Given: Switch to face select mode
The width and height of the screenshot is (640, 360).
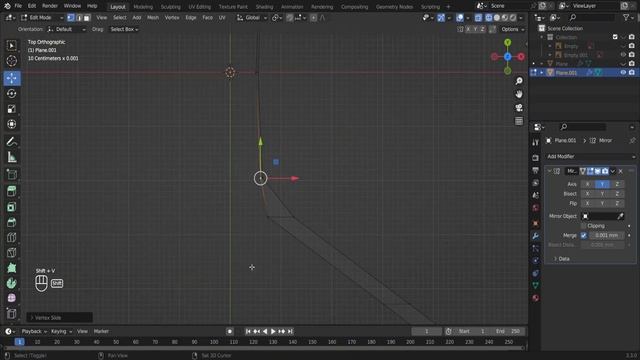Looking at the screenshot, I should 87,18.
